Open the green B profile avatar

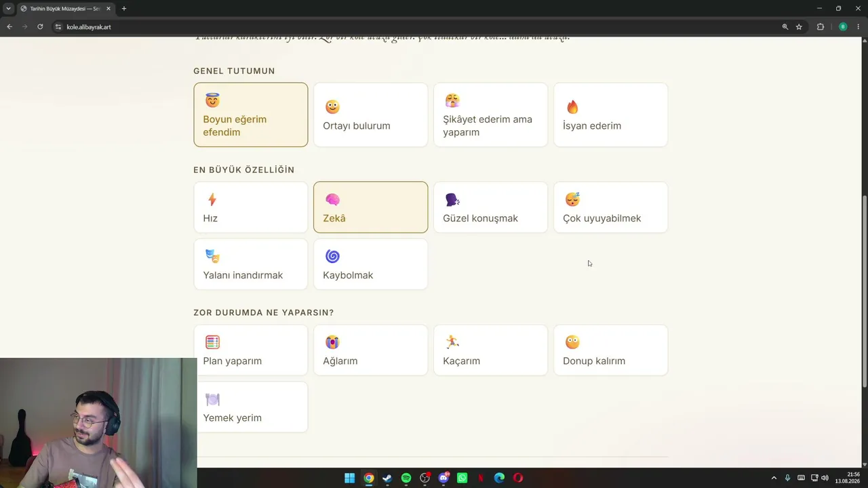point(843,26)
